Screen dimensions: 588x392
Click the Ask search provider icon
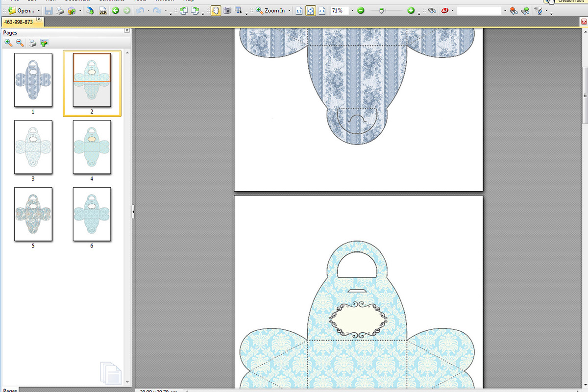click(445, 10)
